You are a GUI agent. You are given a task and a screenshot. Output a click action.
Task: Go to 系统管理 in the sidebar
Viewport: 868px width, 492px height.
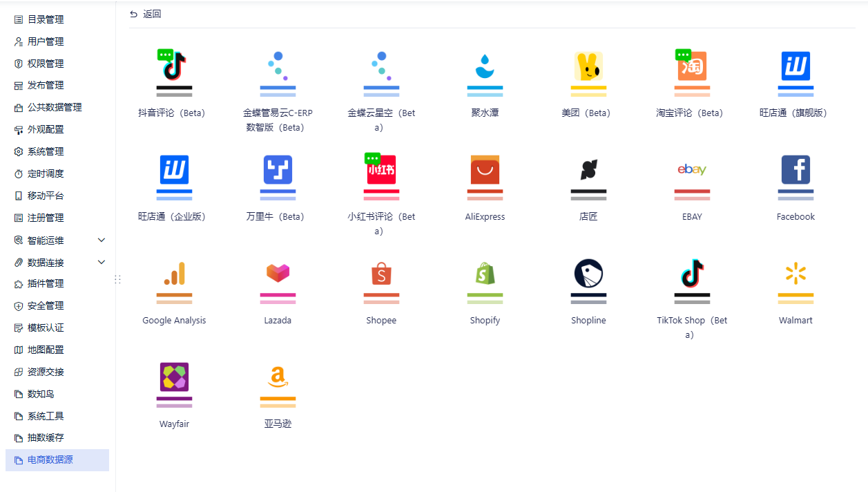(x=57, y=152)
